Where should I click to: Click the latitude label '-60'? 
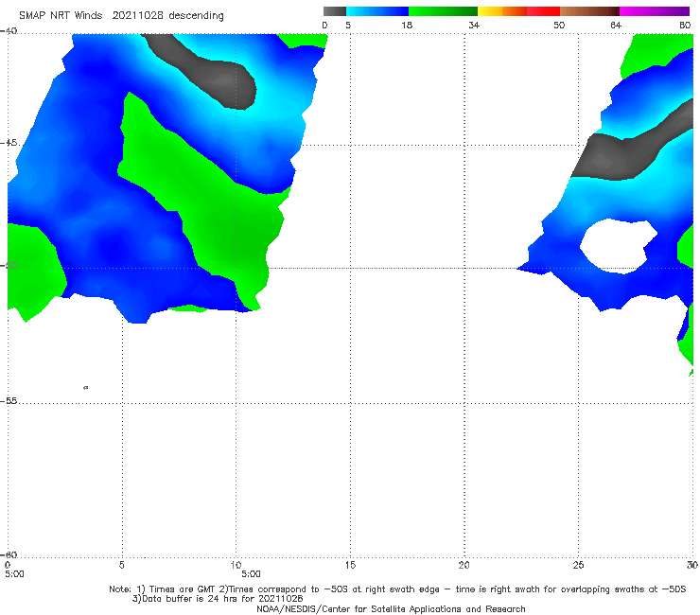click(9, 555)
